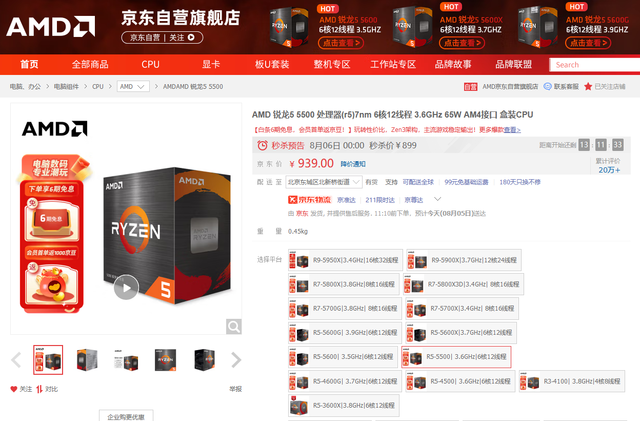Select R7-5700G 3.8GHz option
640x421 pixels.
(345, 308)
